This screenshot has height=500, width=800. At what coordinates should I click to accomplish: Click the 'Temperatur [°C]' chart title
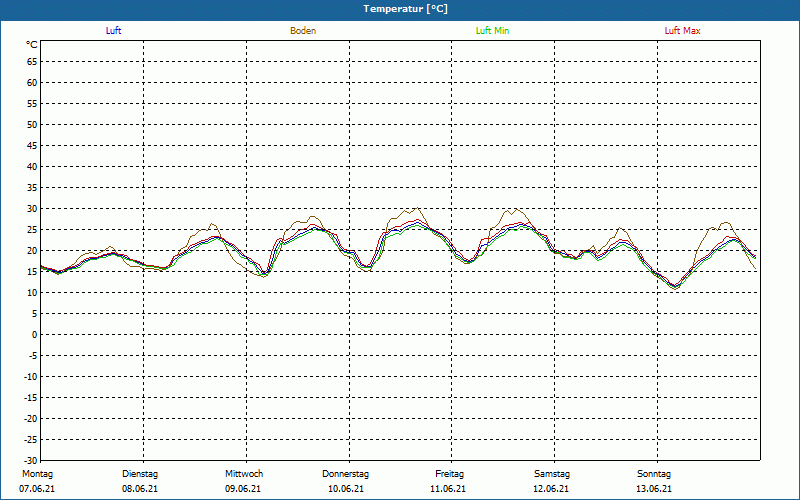(x=406, y=9)
